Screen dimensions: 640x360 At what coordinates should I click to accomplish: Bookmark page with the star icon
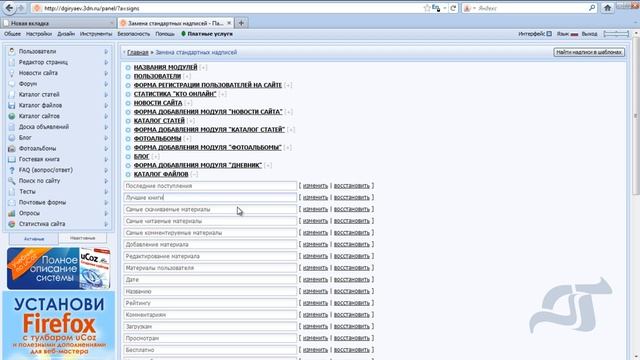427,8
